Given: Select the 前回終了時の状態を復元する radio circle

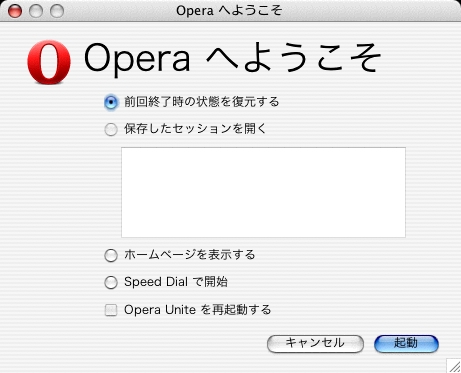Looking at the screenshot, I should [111, 102].
